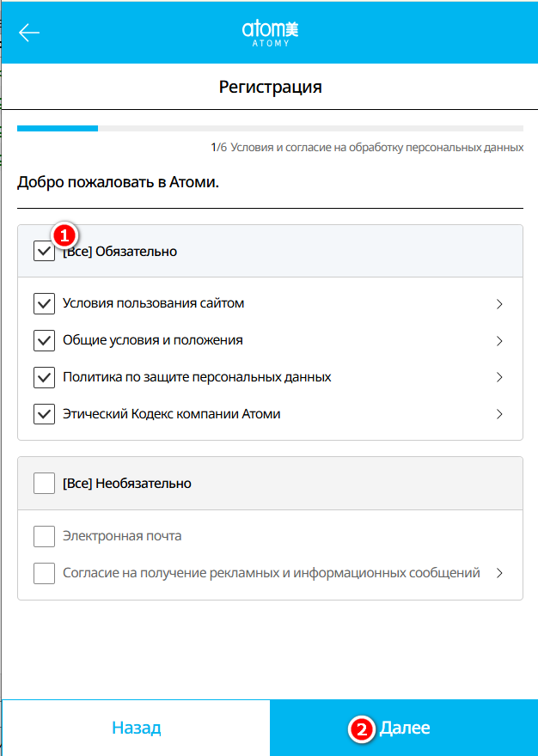Toggle Этический Кодекс компании Атоми checkbox
The width and height of the screenshot is (538, 756).
pos(44,414)
